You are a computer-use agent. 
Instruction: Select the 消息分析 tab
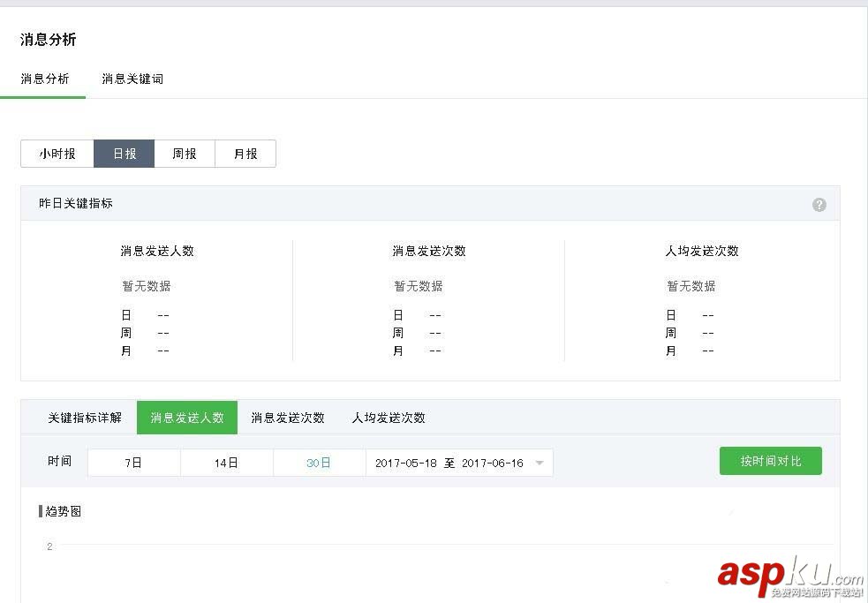click(45, 79)
